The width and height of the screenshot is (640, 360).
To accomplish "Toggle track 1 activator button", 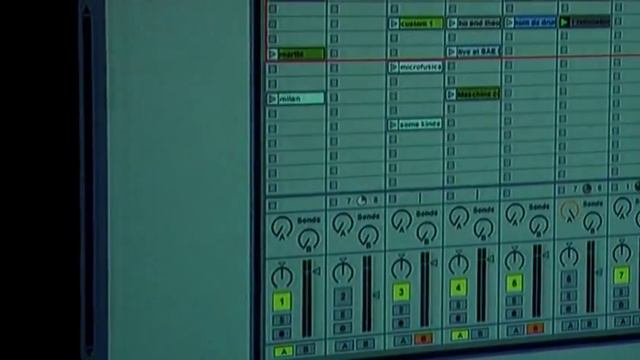I will coord(282,302).
